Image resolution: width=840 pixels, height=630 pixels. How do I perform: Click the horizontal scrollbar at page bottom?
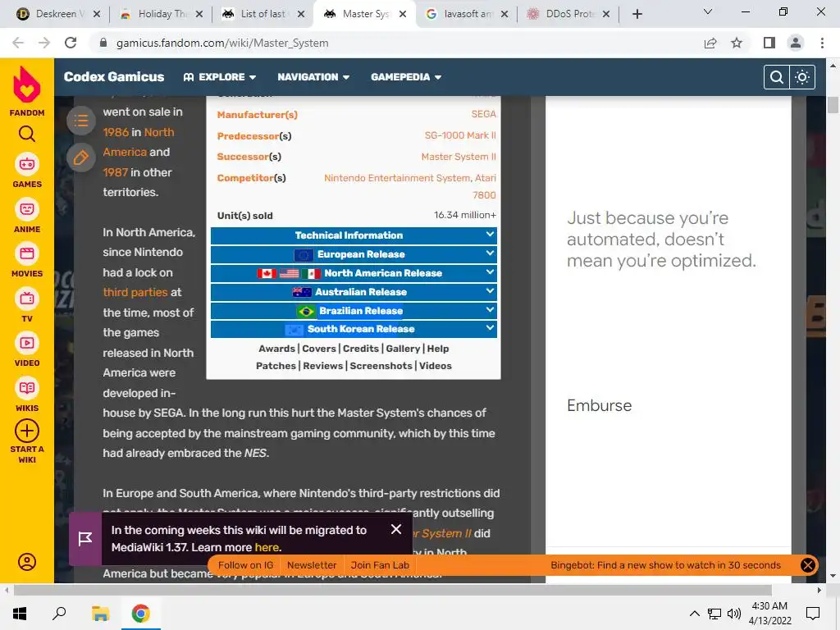(392, 591)
